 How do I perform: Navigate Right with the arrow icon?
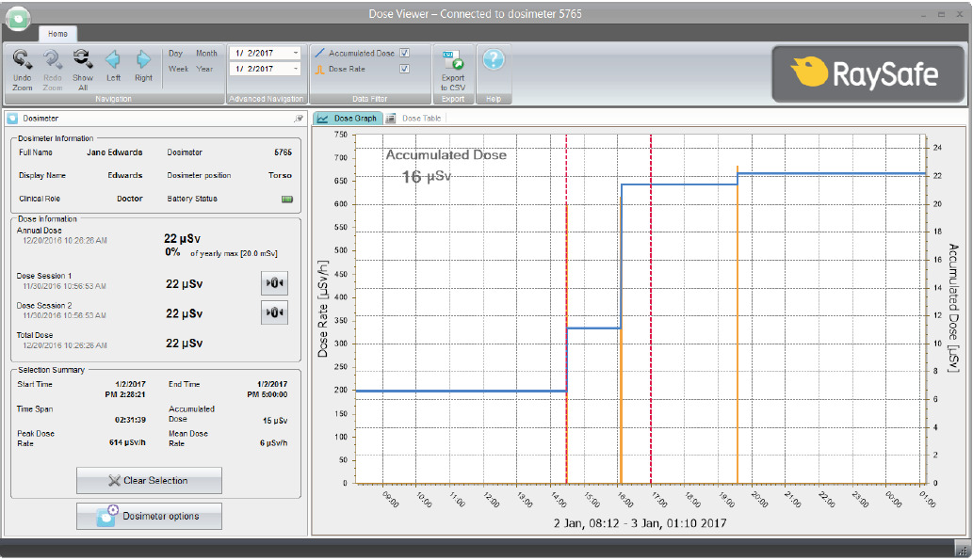[x=143, y=59]
